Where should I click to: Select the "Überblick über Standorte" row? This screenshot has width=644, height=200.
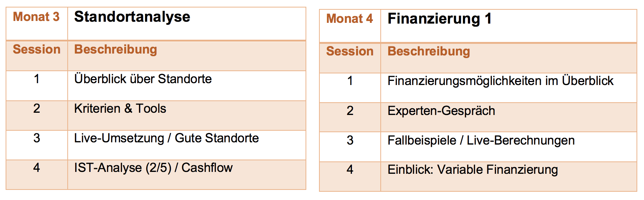pos(143,79)
